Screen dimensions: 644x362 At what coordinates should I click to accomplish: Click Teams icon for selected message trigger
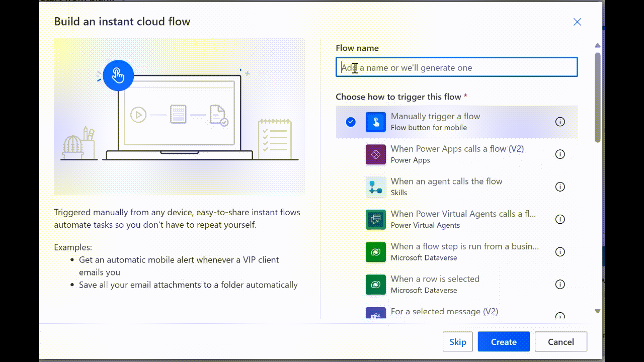tap(376, 313)
